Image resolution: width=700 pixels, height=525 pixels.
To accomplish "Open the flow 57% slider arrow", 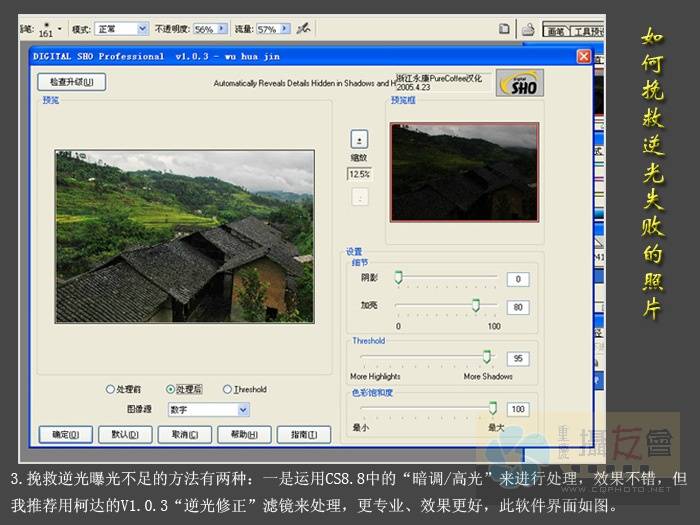I will (285, 29).
